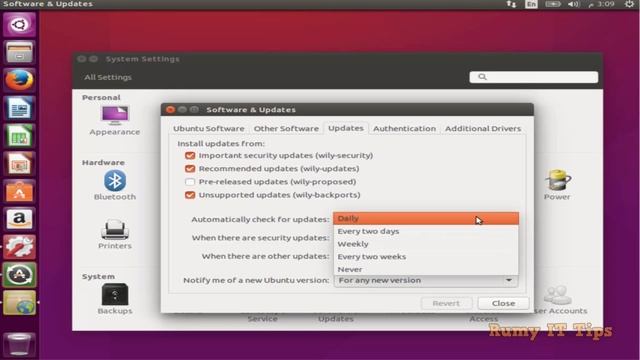Screen dimensions: 640x360
Task: Open Ubuntu Software Center from the launcher
Action: click(x=19, y=192)
